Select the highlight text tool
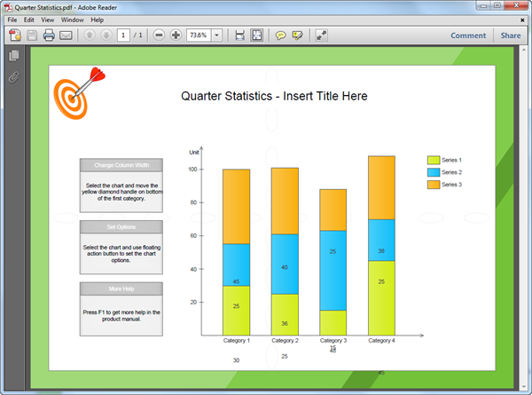Viewport: 532px width, 395px height. point(298,36)
